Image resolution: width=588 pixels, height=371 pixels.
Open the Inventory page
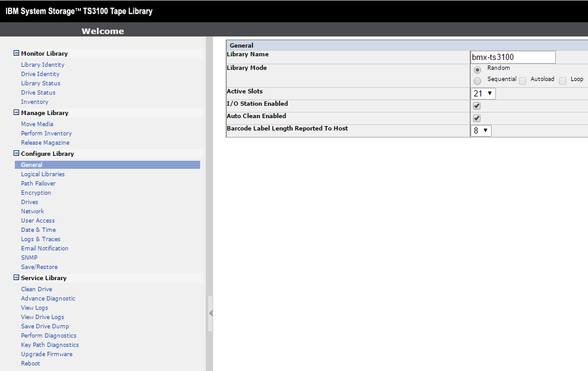point(35,102)
